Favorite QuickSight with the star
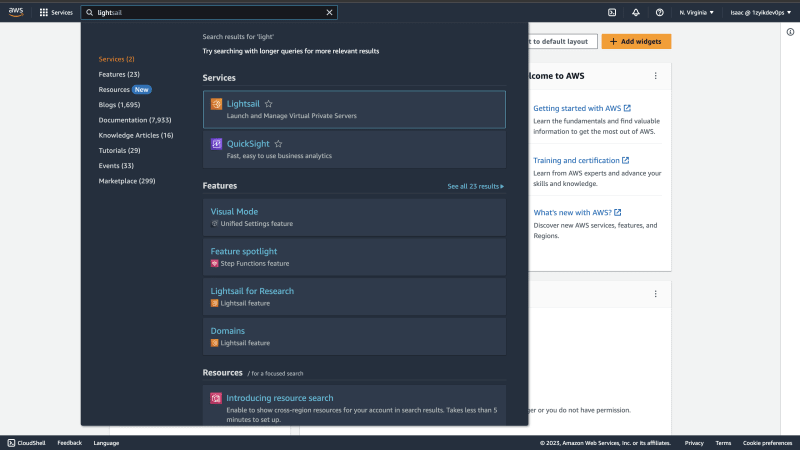This screenshot has height=450, width=800. coord(278,144)
